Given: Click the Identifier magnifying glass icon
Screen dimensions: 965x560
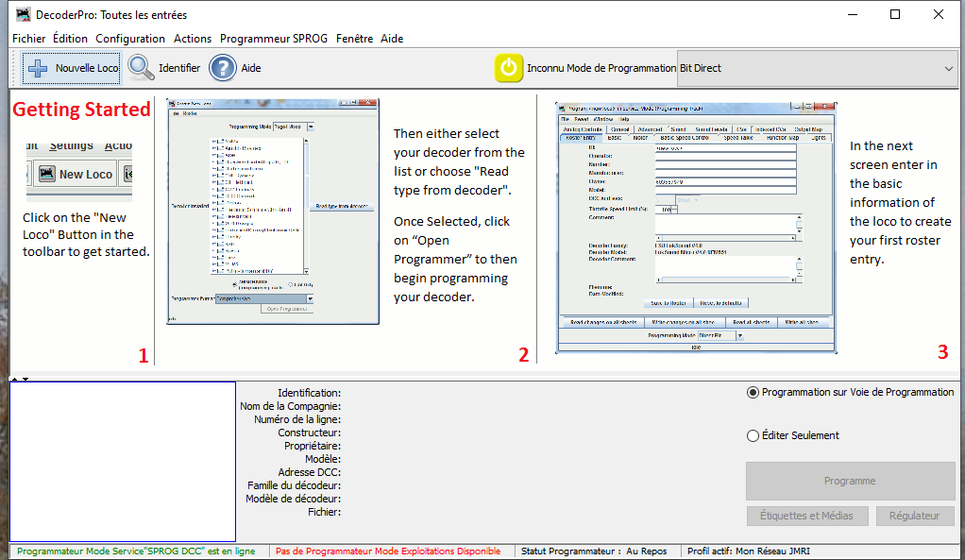Looking at the screenshot, I should (141, 68).
